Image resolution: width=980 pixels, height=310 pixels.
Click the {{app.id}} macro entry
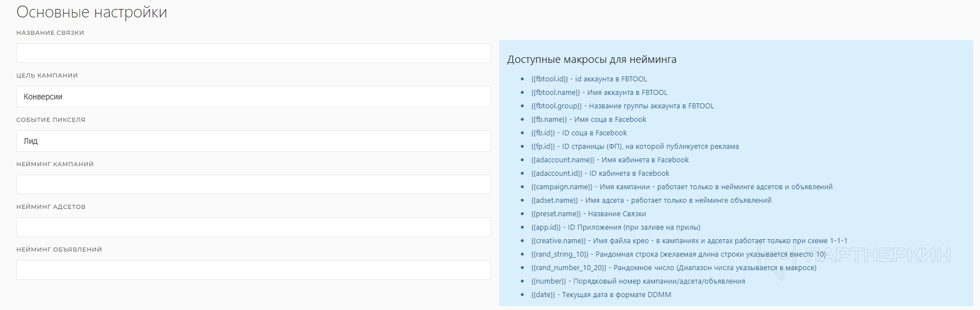[615, 227]
